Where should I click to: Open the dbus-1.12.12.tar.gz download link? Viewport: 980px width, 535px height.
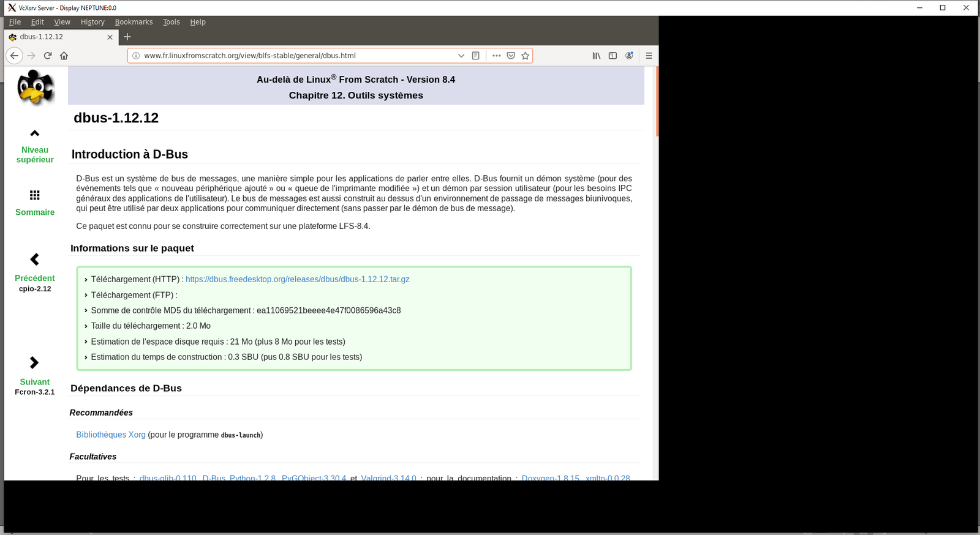(298, 279)
